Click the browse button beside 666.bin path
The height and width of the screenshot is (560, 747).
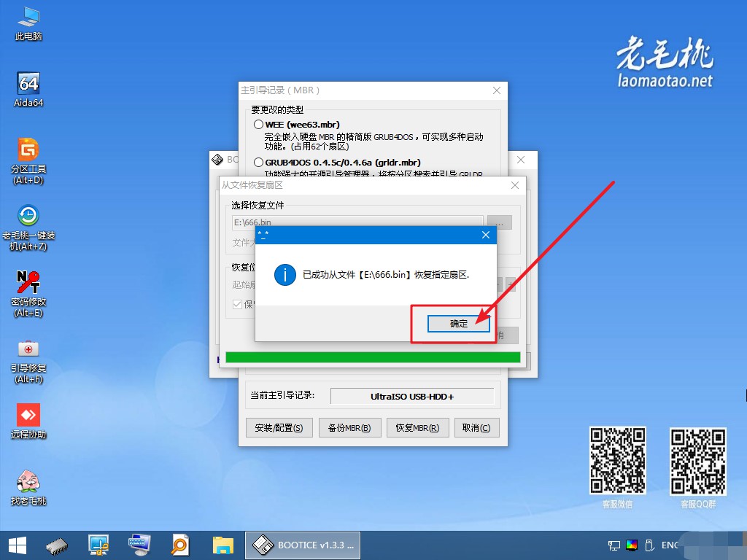pos(499,222)
